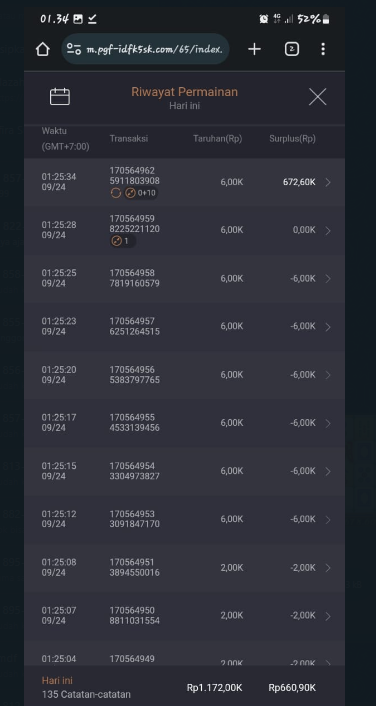Click the Surplus(Rp) column header

point(292,139)
